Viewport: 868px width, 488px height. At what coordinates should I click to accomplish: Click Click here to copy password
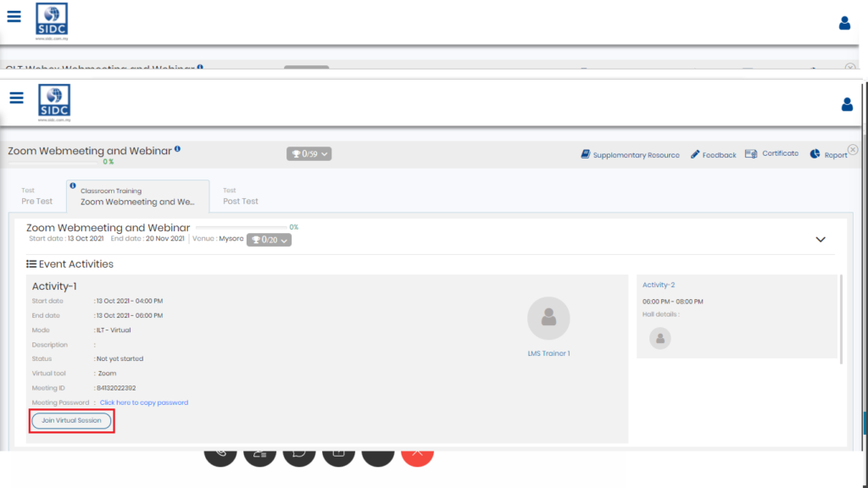pyautogui.click(x=144, y=402)
